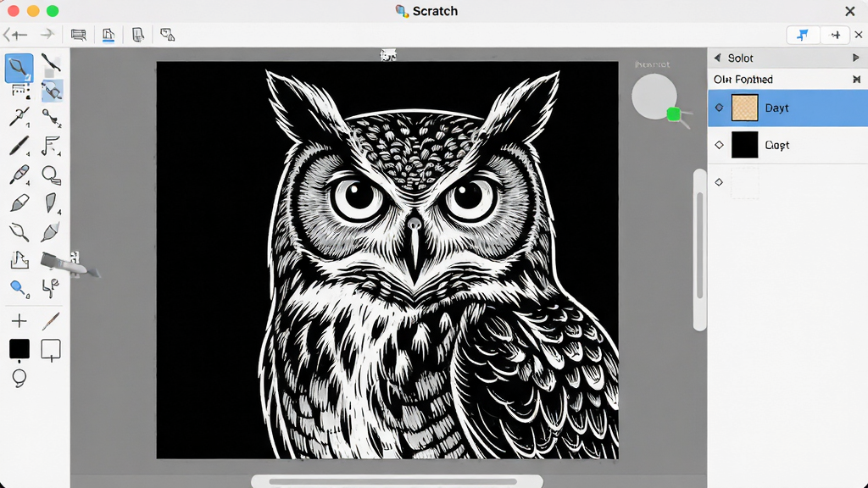This screenshot has height=488, width=868.
Task: Click the vertical scrollbar beside the canvas
Action: tap(699, 250)
